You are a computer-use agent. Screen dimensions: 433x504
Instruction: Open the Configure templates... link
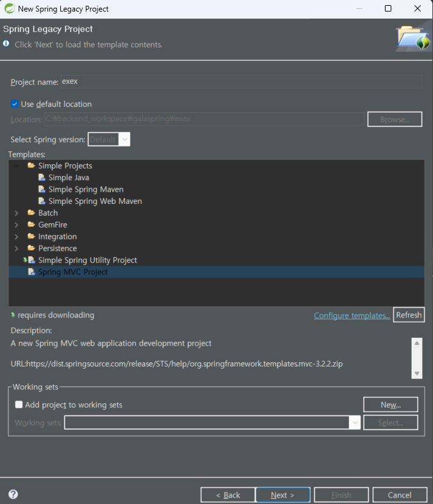(352, 315)
